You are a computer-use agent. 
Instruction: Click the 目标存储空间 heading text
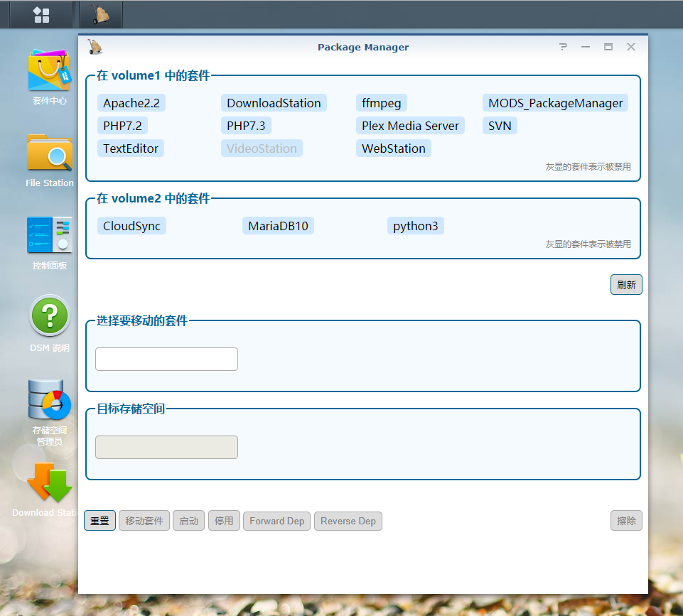pyautogui.click(x=131, y=409)
